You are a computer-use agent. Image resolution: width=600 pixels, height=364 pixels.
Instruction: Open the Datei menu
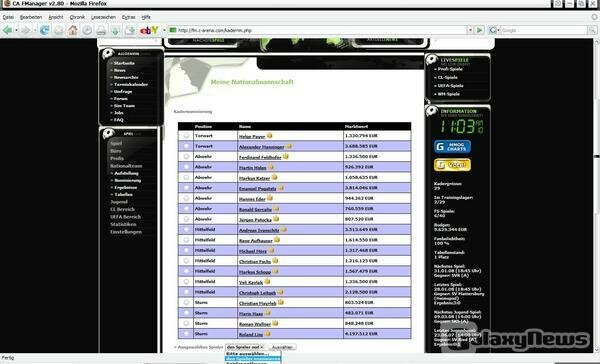click(8, 17)
